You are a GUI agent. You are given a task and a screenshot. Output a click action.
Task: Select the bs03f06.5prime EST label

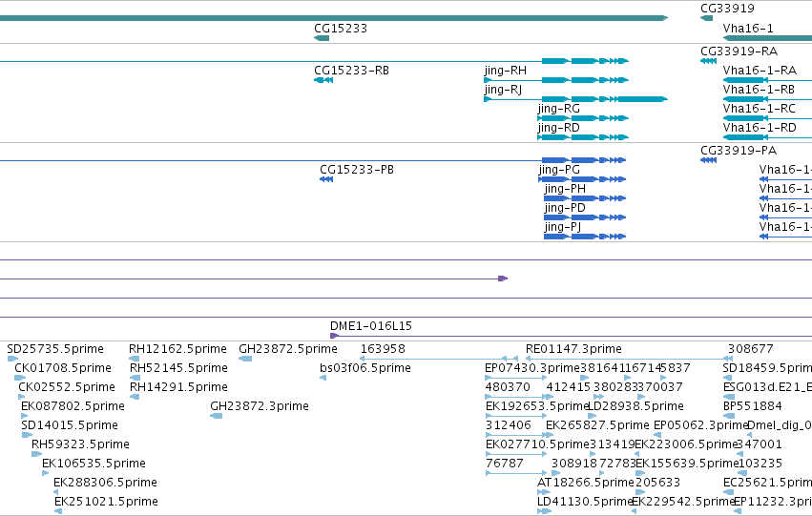tap(365, 368)
